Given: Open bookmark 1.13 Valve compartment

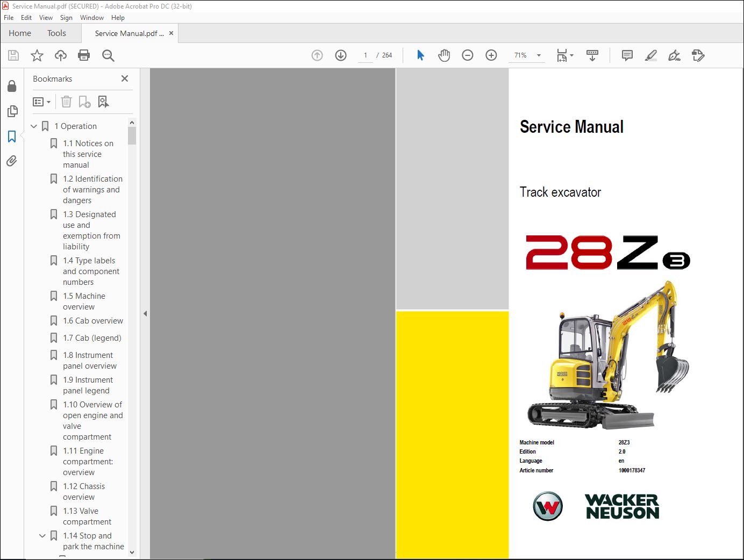Looking at the screenshot, I should coord(87,516).
